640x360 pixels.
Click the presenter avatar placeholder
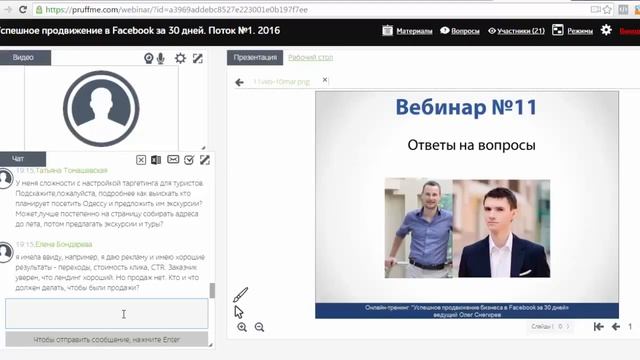click(x=101, y=109)
